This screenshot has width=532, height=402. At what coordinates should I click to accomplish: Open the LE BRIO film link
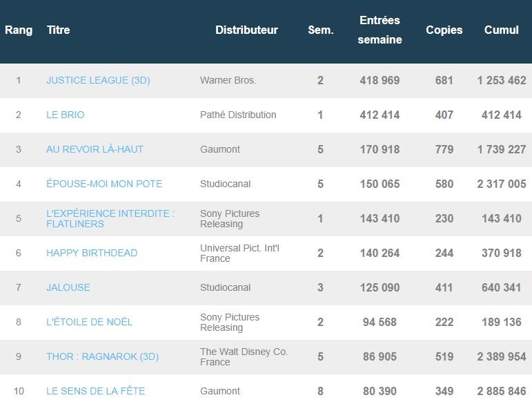point(65,115)
